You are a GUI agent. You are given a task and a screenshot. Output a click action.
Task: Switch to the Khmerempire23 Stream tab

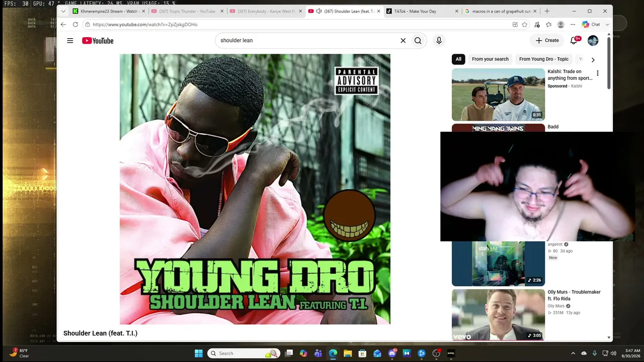108,11
